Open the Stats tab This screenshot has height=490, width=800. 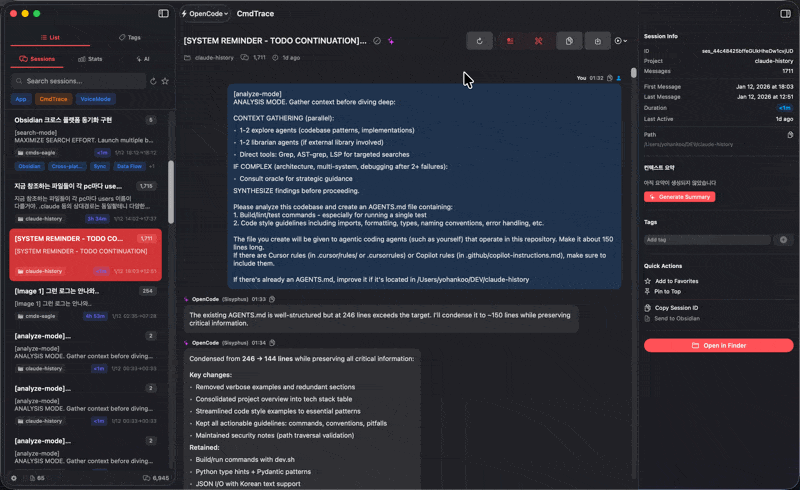[x=90, y=59]
